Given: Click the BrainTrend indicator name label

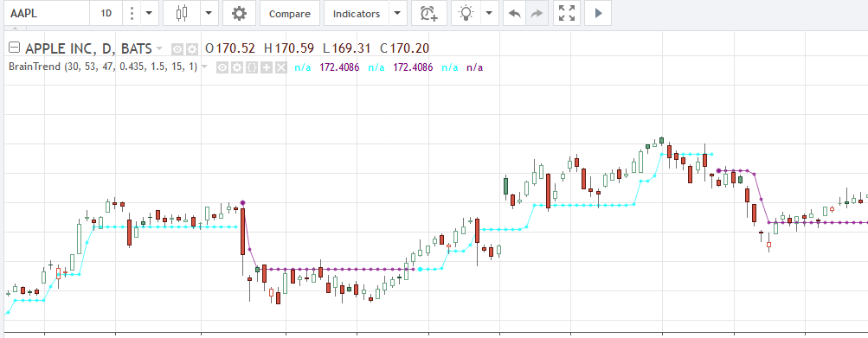Looking at the screenshot, I should (x=103, y=67).
